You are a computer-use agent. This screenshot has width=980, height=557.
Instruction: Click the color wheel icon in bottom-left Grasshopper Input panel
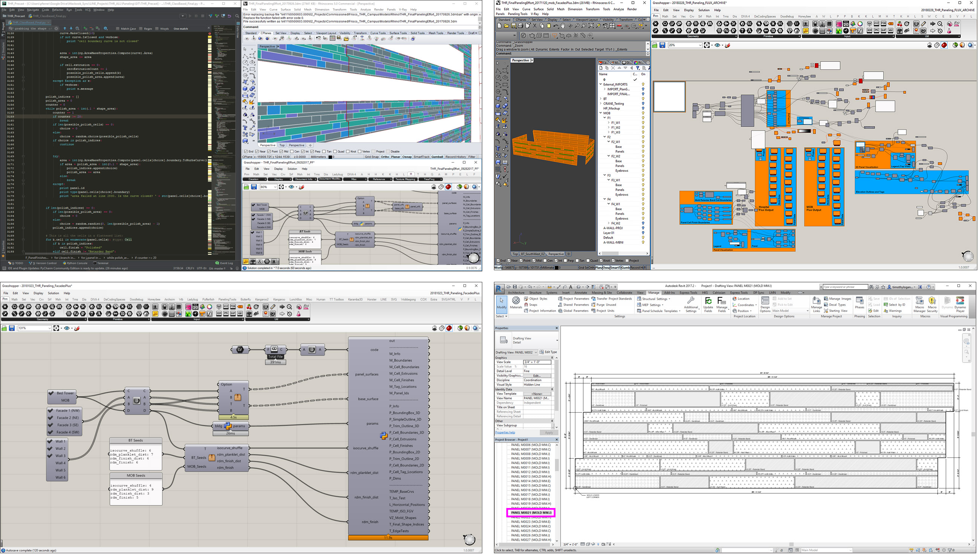click(209, 307)
